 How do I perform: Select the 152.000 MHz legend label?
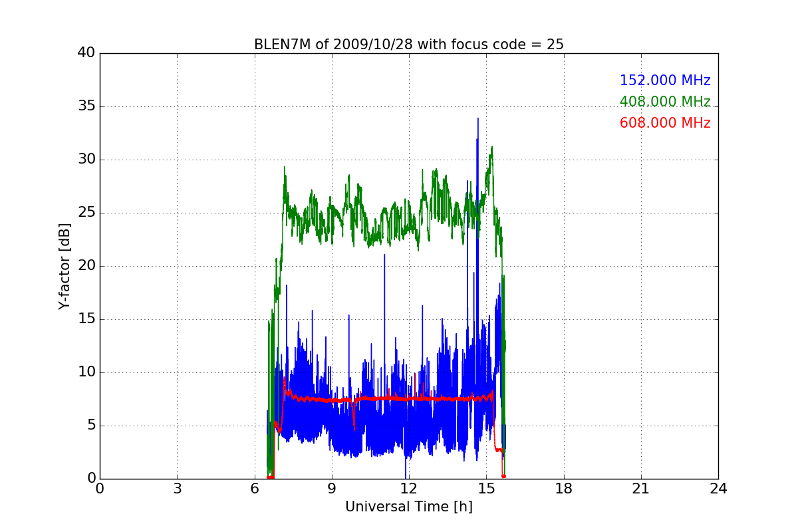pos(665,80)
